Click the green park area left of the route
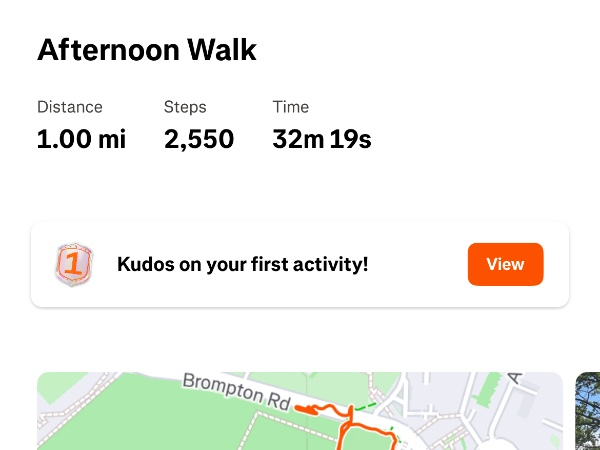600x450 pixels. coord(120,425)
